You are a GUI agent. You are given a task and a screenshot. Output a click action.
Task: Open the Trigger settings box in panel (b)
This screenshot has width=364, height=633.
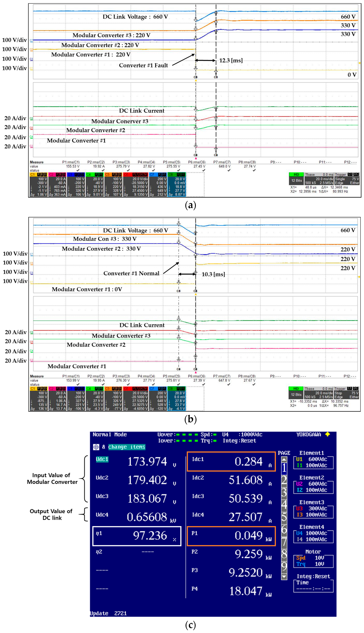(x=347, y=393)
